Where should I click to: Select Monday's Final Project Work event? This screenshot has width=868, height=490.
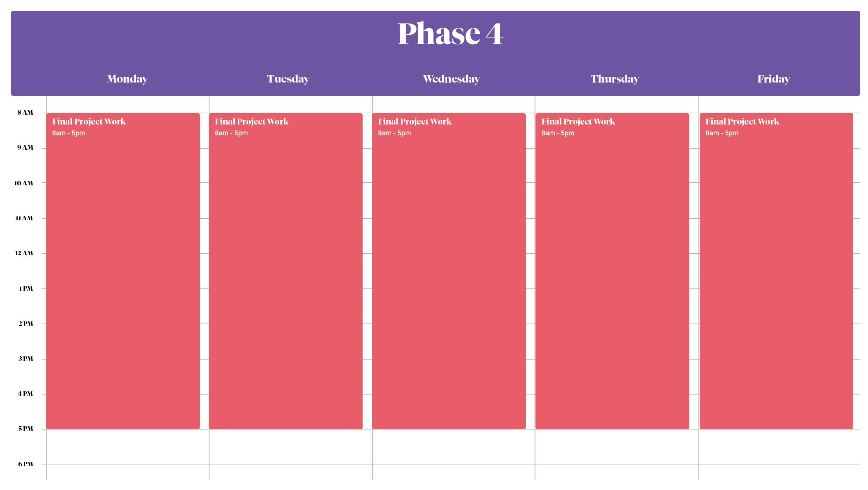tap(123, 271)
